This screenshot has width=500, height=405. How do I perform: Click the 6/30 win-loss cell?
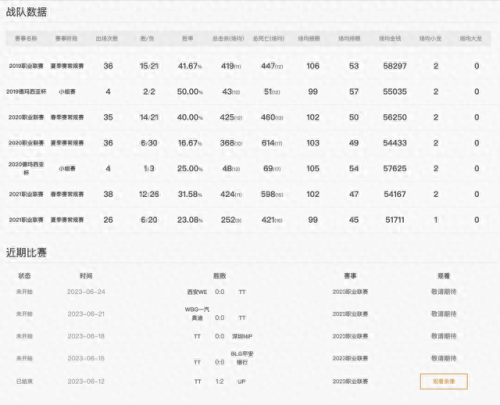tap(149, 143)
